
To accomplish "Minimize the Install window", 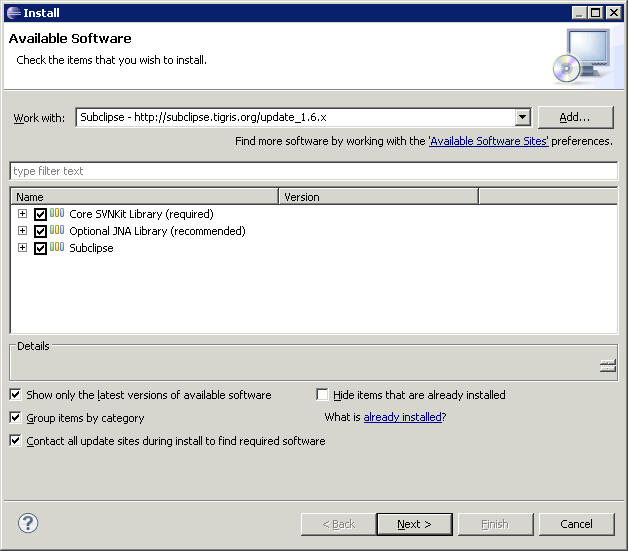I will [579, 13].
